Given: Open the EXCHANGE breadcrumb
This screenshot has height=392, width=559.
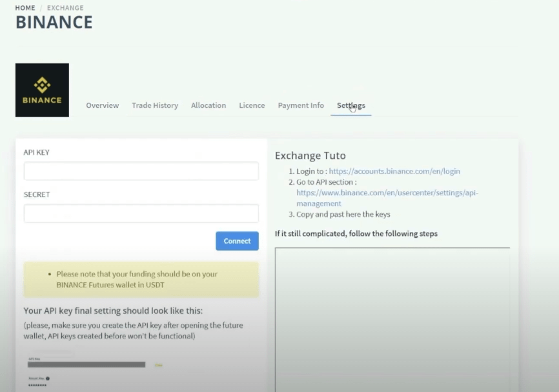Looking at the screenshot, I should point(65,8).
